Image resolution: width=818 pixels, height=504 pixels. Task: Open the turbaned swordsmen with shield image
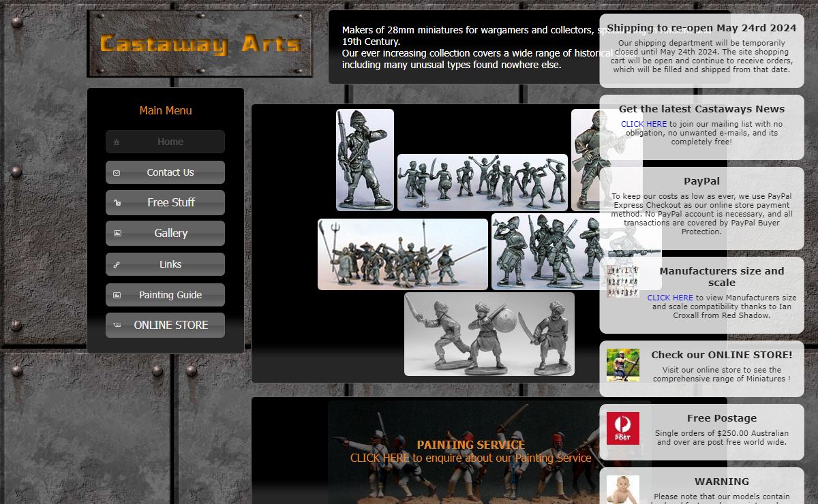(489, 334)
